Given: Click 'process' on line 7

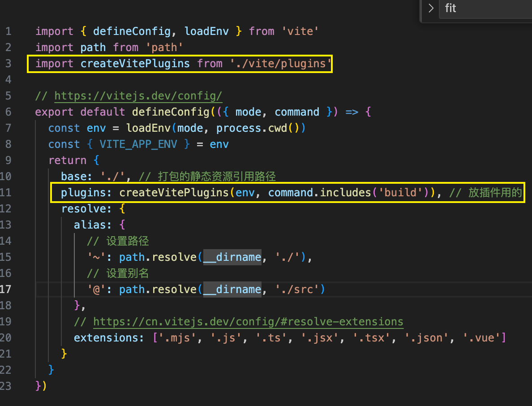Looking at the screenshot, I should (239, 128).
